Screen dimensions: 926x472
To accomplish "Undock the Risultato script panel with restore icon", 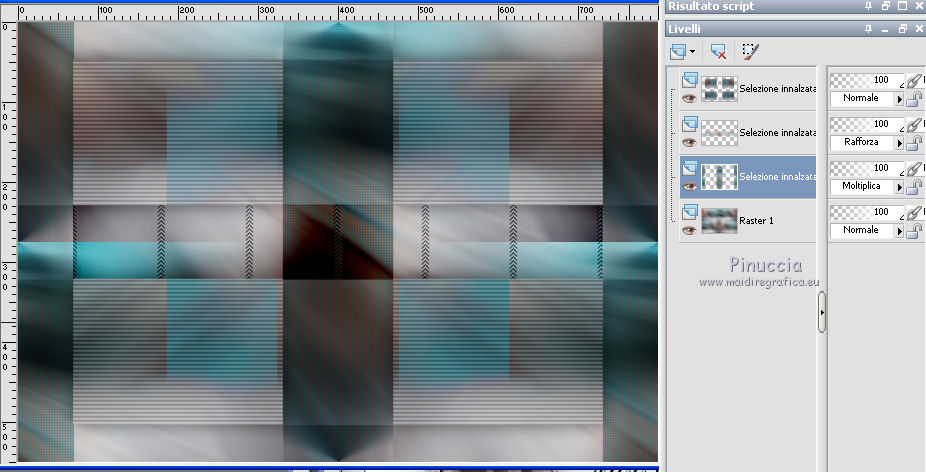I will coord(885,6).
